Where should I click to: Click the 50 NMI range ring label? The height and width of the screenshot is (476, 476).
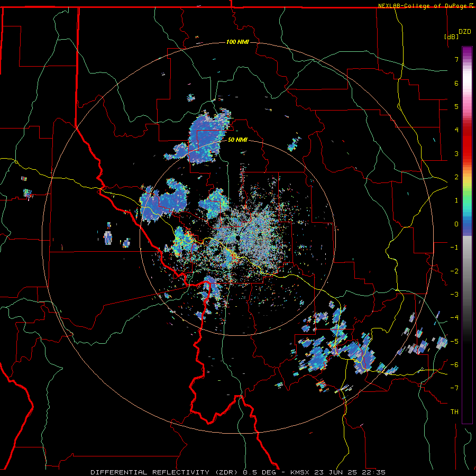point(237,140)
